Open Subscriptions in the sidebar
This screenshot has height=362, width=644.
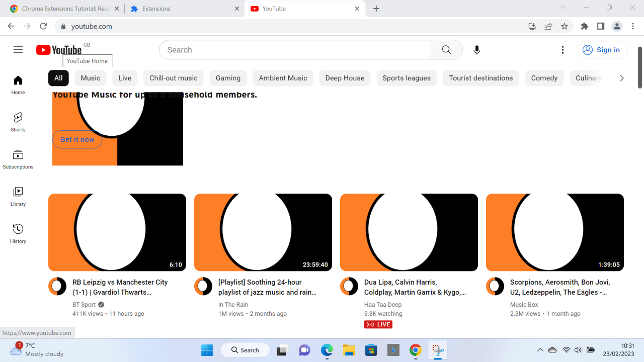18,159
